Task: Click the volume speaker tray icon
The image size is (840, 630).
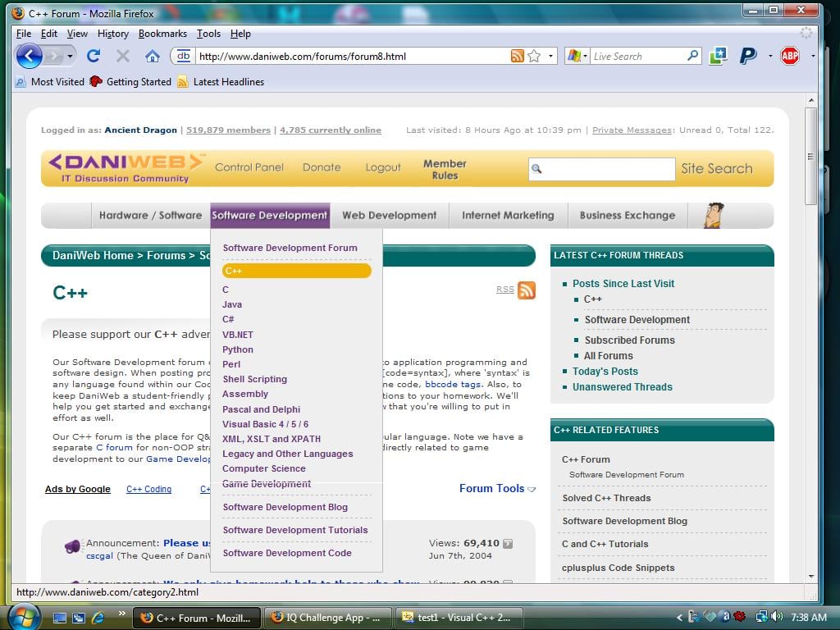Action: coord(778,617)
